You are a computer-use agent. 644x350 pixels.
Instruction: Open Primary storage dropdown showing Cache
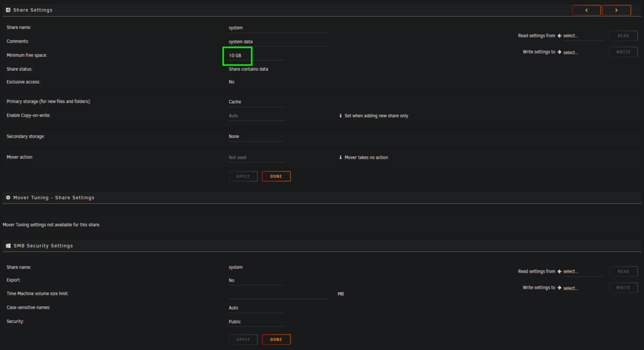[256, 102]
